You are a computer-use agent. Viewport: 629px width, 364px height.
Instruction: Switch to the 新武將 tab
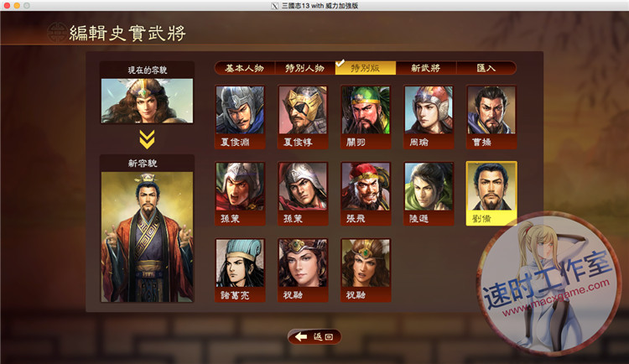coord(425,68)
